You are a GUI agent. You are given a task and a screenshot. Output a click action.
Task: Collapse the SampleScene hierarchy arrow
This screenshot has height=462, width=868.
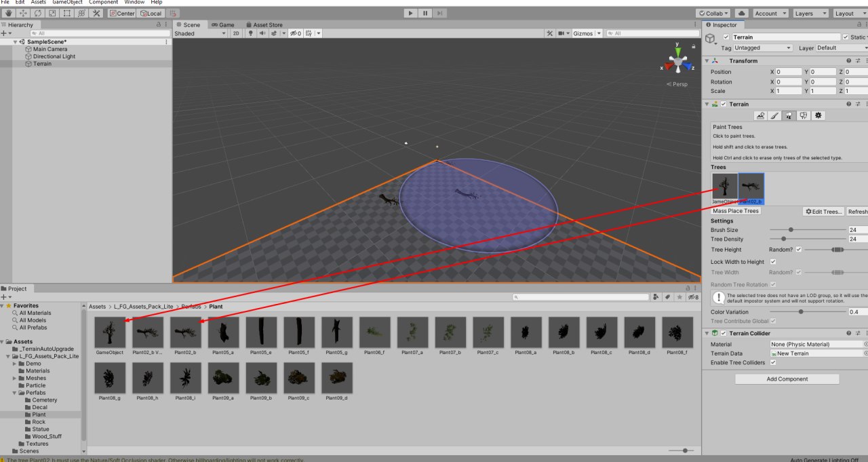tap(16, 42)
